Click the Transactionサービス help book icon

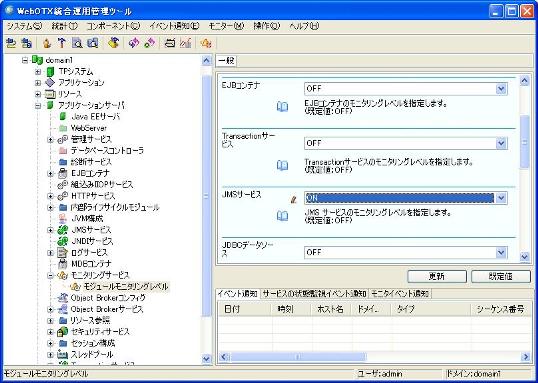282,165
